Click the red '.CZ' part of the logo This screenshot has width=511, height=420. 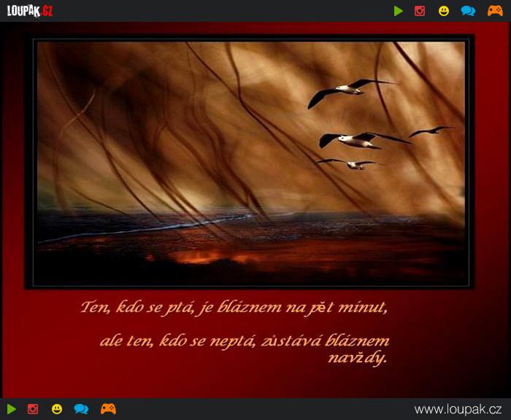pos(47,12)
